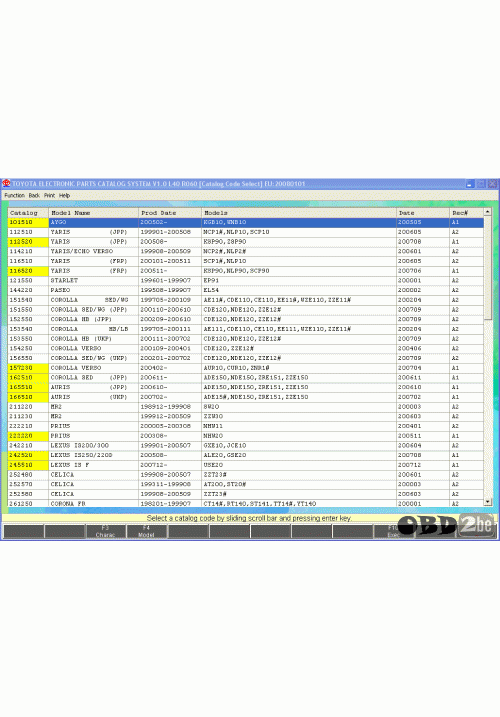Minimize the Toyota parts catalog window

coord(470,184)
